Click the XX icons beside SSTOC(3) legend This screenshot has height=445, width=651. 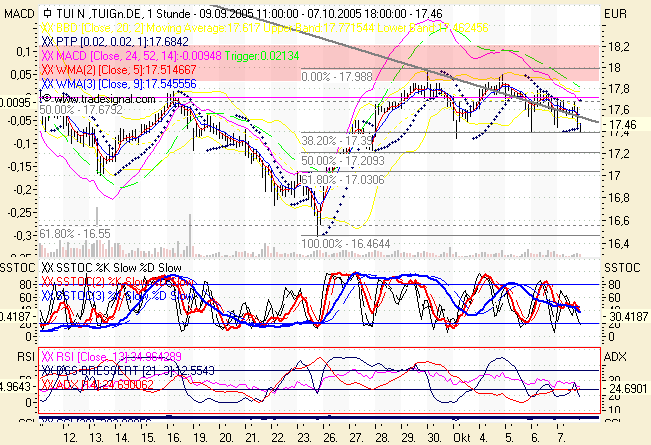point(48,296)
